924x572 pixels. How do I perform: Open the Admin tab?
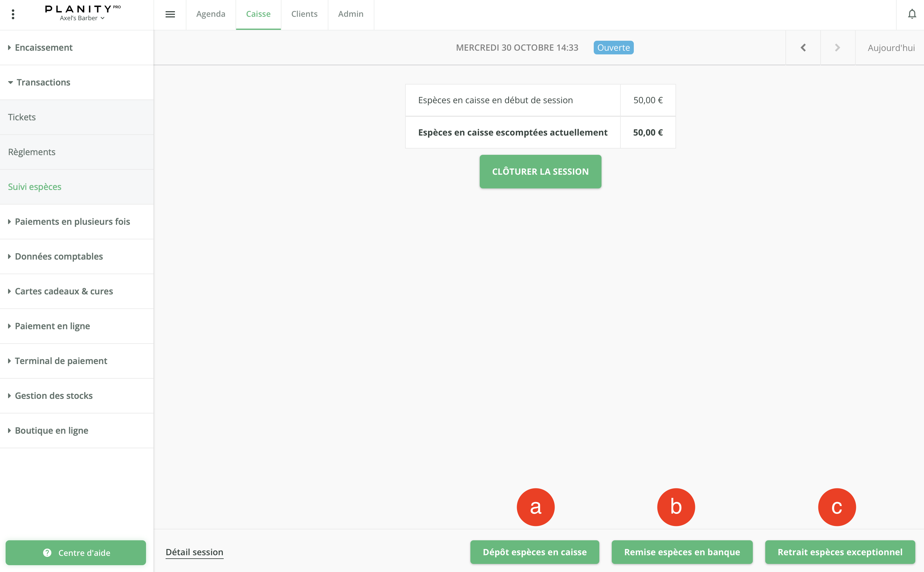click(x=350, y=14)
